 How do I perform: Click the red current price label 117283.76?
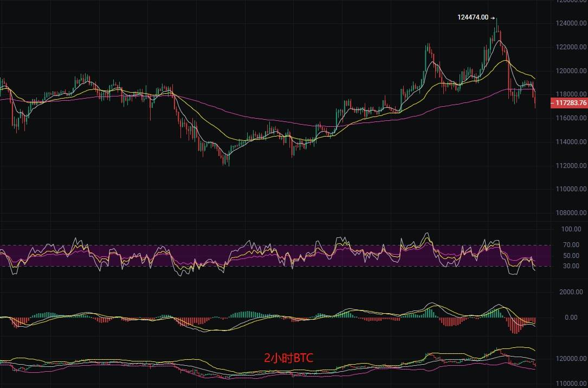pyautogui.click(x=568, y=102)
